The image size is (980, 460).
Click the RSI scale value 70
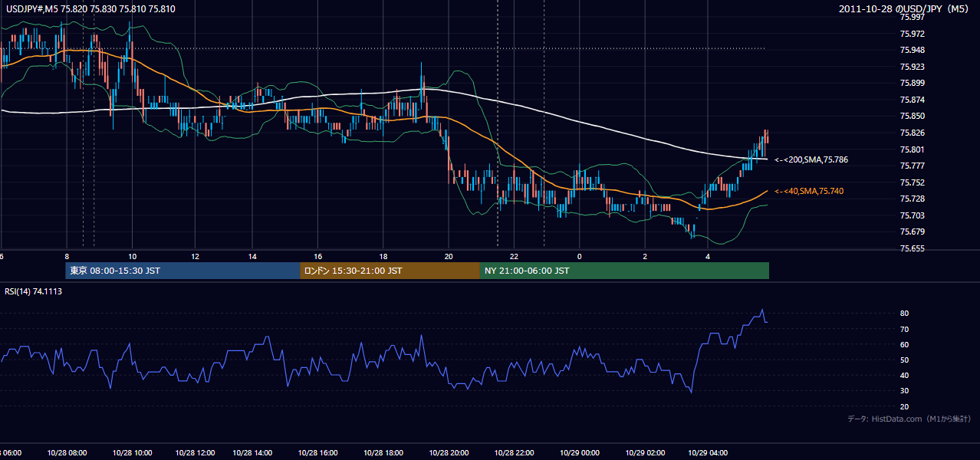905,329
